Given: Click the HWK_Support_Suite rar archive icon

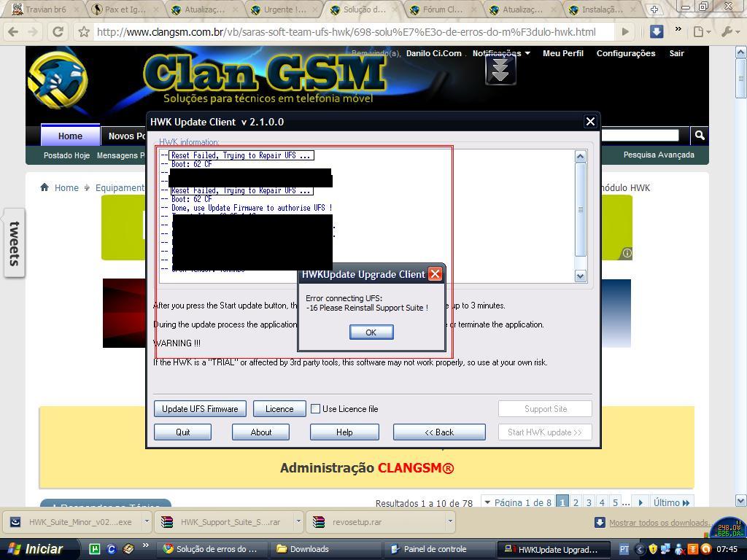Looking at the screenshot, I should pyautogui.click(x=167, y=522).
